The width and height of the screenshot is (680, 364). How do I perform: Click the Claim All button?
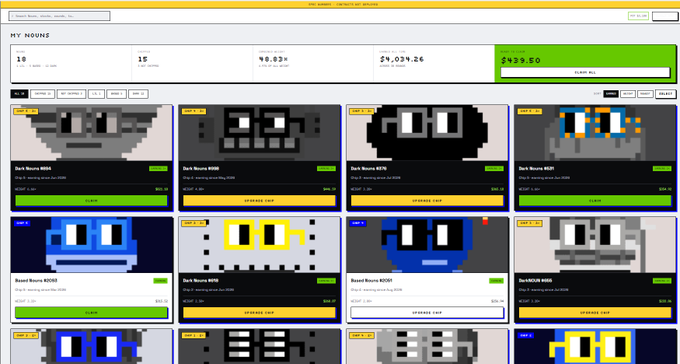pyautogui.click(x=585, y=72)
